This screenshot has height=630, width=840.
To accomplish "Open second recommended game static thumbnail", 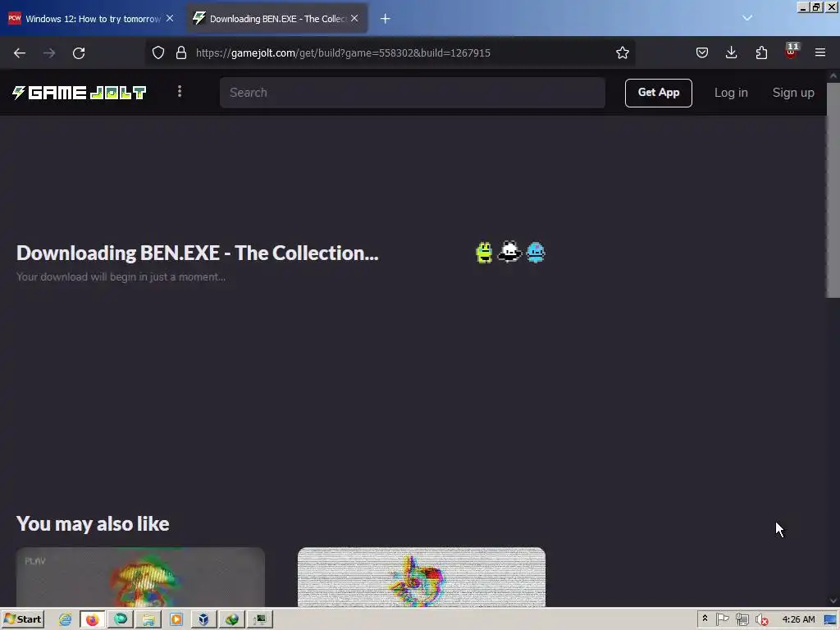I will point(422,577).
